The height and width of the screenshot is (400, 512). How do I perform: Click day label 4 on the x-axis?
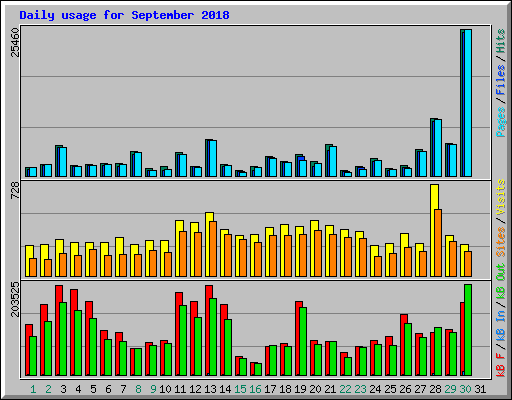[x=78, y=389]
